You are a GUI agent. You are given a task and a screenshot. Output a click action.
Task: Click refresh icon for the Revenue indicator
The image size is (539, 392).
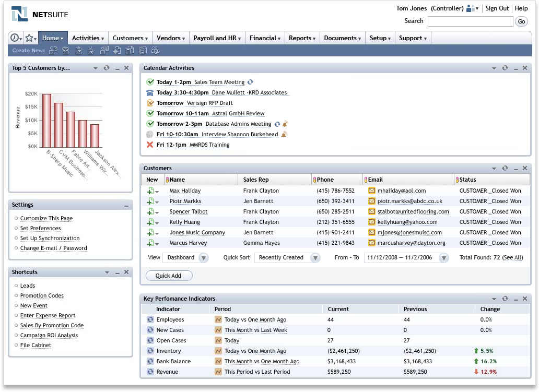[150, 372]
